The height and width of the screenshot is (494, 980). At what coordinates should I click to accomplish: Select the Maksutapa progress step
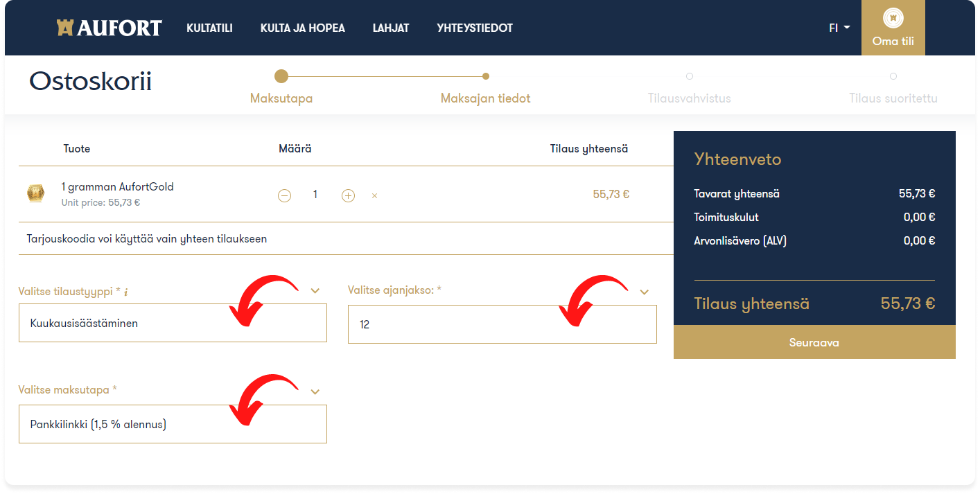click(x=281, y=76)
